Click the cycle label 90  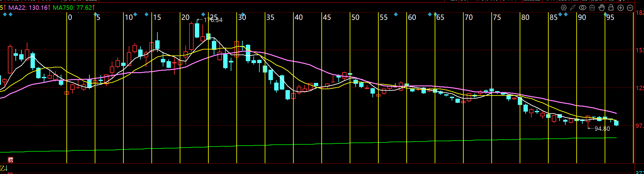(582, 17)
